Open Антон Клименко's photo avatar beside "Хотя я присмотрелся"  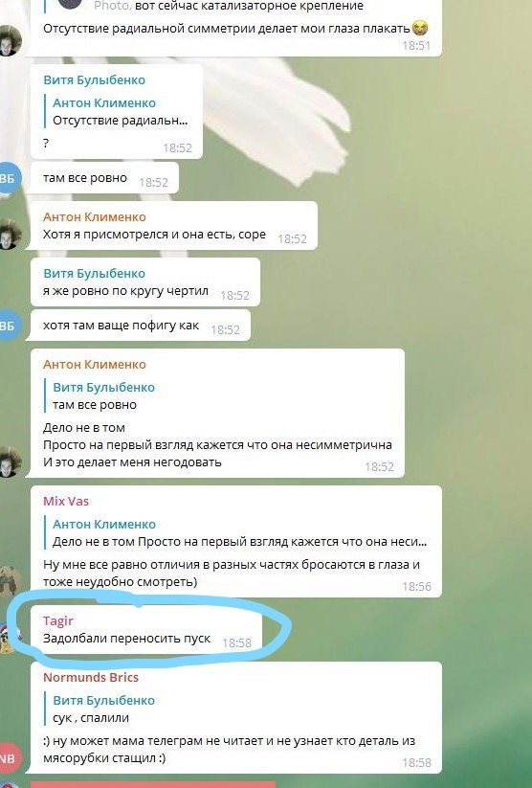11,235
